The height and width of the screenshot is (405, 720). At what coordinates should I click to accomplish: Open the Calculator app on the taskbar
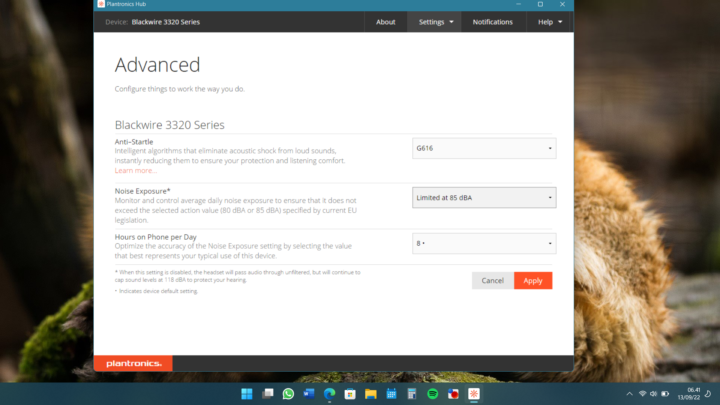point(412,394)
